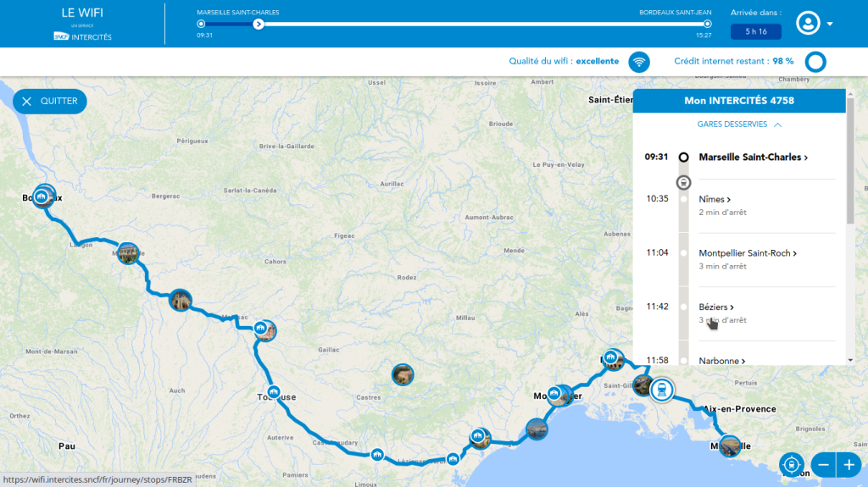Click the Bordeaux station marker on map
Viewport: 868px width, 487px height.
click(x=41, y=196)
